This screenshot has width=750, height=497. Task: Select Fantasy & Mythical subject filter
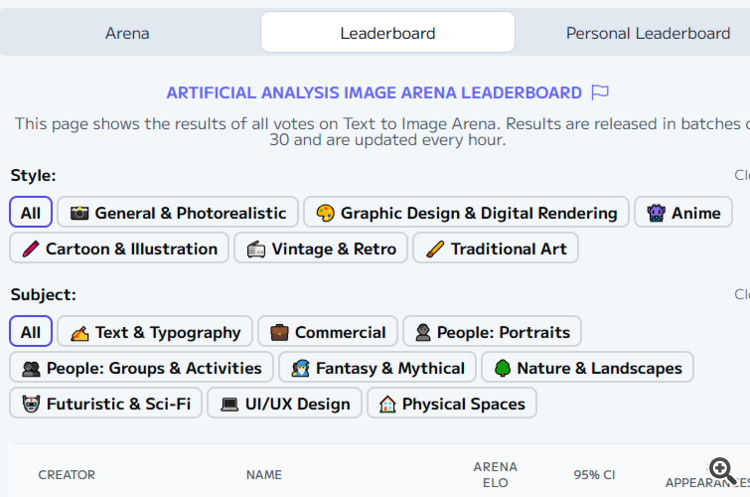(377, 368)
